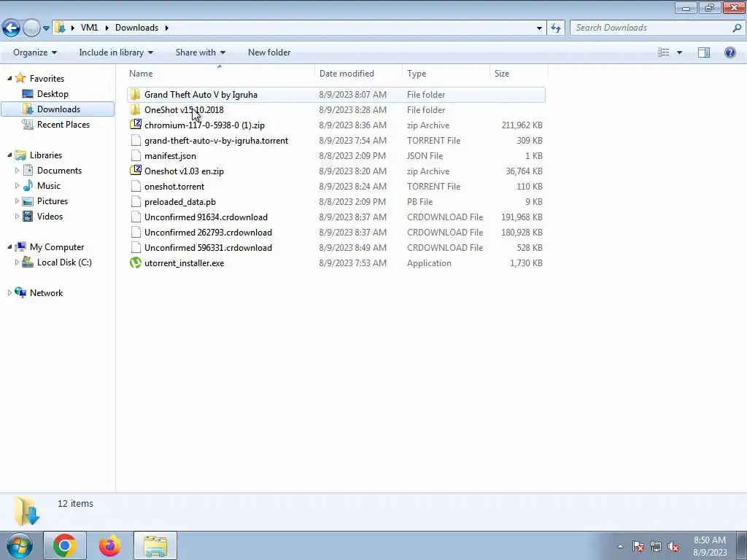Expand the Pictures library
The height and width of the screenshot is (560, 747).
18,201
